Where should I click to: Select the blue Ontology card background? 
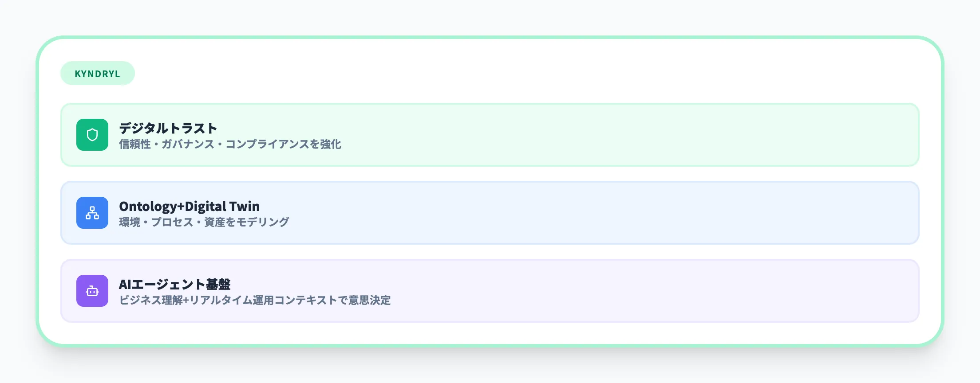(621, 213)
